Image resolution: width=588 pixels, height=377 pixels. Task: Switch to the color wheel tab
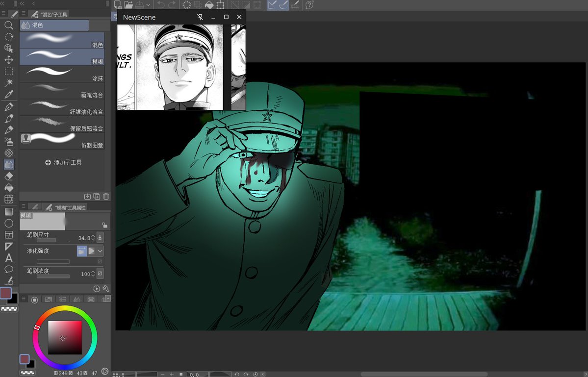pyautogui.click(x=34, y=300)
